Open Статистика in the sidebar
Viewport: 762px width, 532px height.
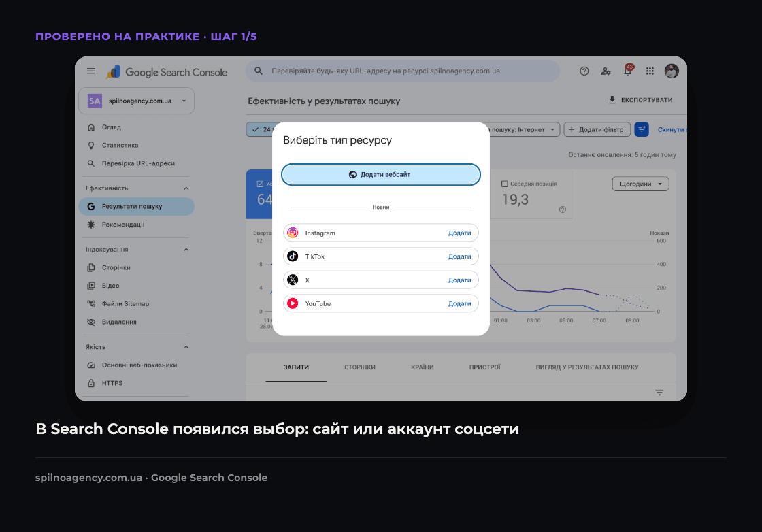[136, 146]
